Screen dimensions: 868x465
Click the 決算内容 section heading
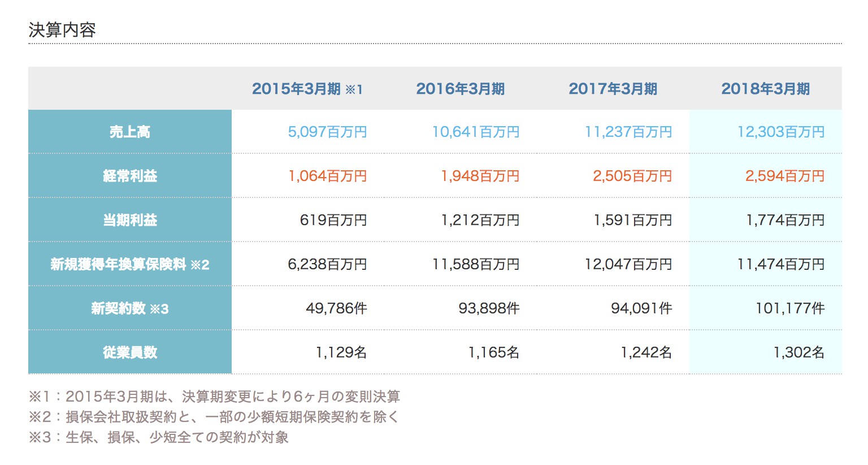[62, 30]
